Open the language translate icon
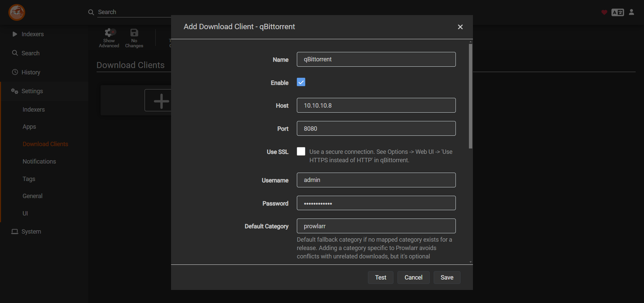Screen dimensions: 644x303 click(618, 12)
